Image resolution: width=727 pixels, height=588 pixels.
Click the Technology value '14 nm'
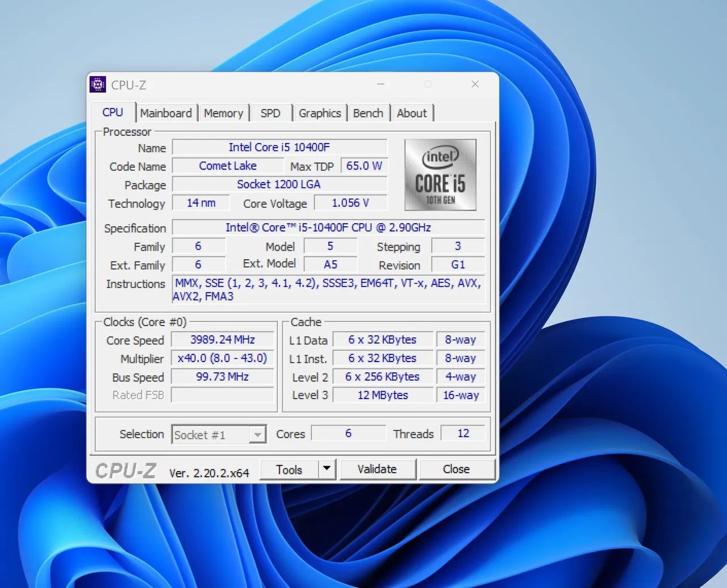pos(201,203)
